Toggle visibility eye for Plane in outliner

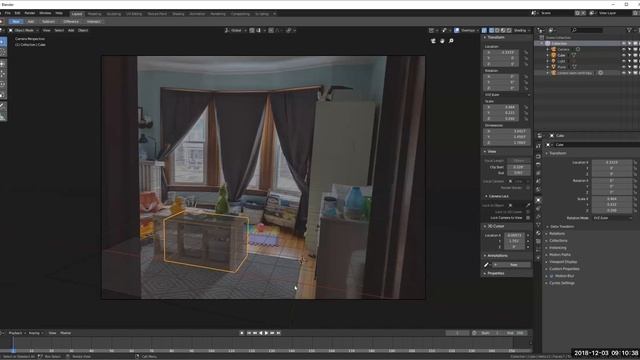click(x=623, y=67)
